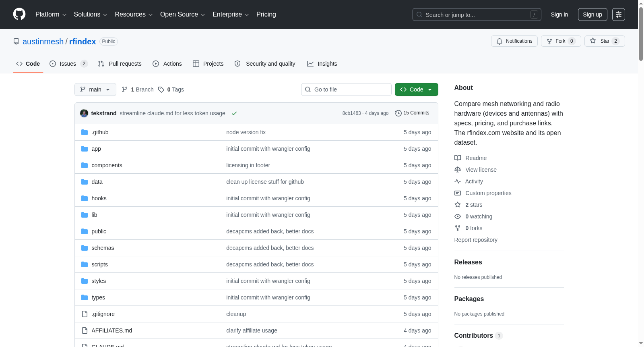This screenshot has height=347, width=644.
Task: Open the data folder
Action: [97, 182]
